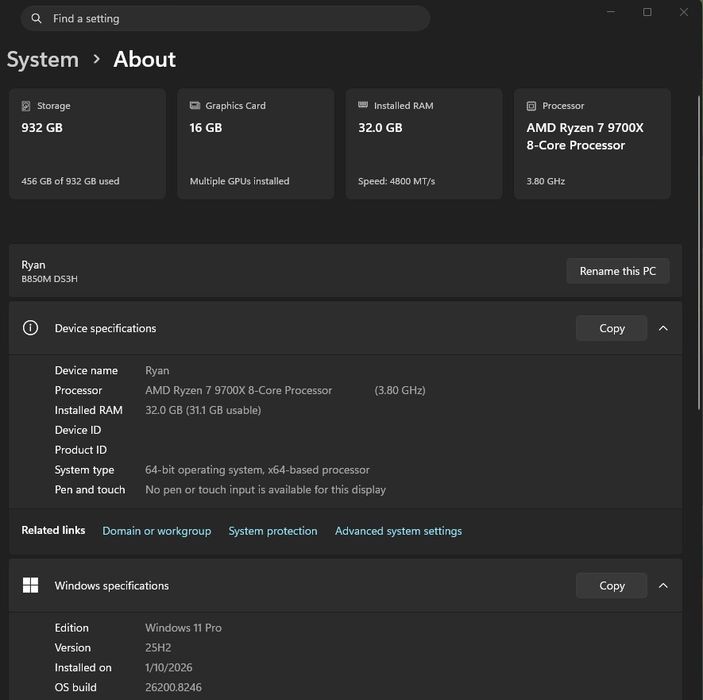Viewport: 703px width, 700px height.
Task: Open the Graphics Card 16 GB card
Action: pos(256,143)
